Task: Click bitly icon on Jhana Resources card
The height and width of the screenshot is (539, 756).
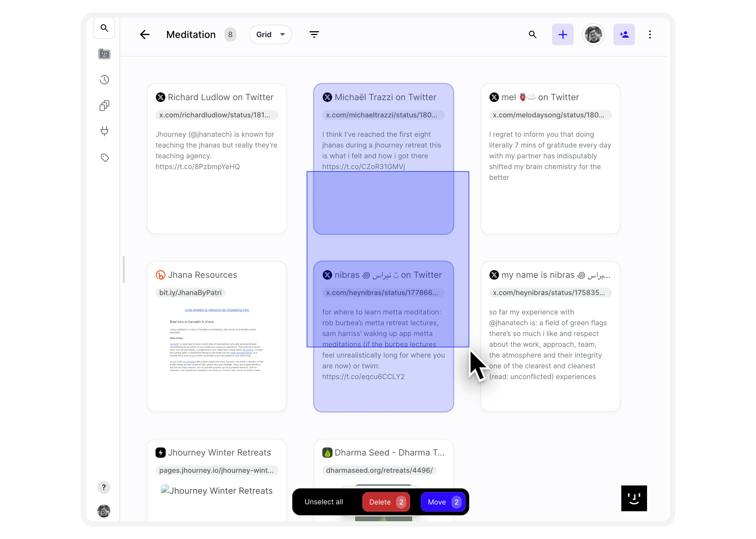Action: 161,275
